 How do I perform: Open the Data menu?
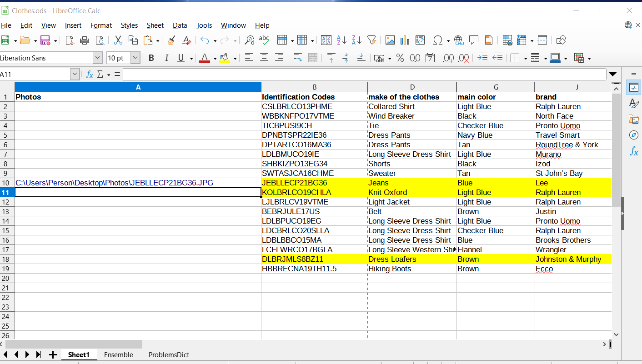point(180,25)
